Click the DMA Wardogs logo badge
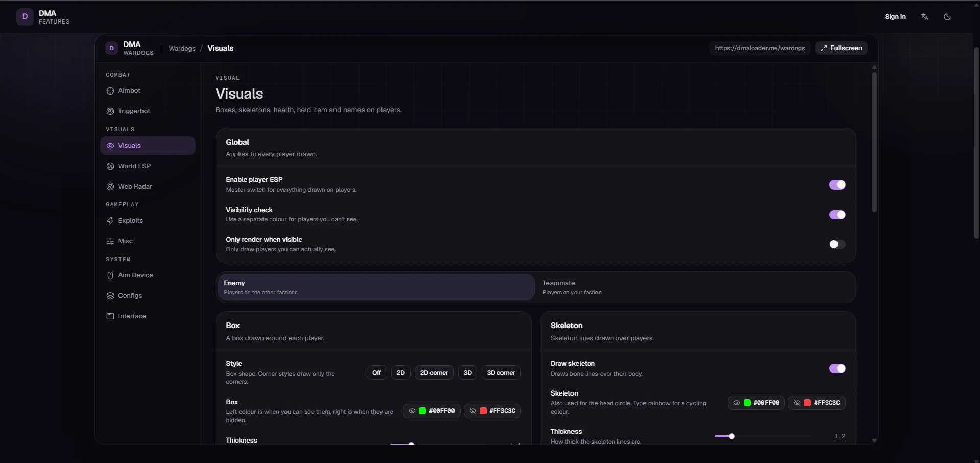 [112, 48]
